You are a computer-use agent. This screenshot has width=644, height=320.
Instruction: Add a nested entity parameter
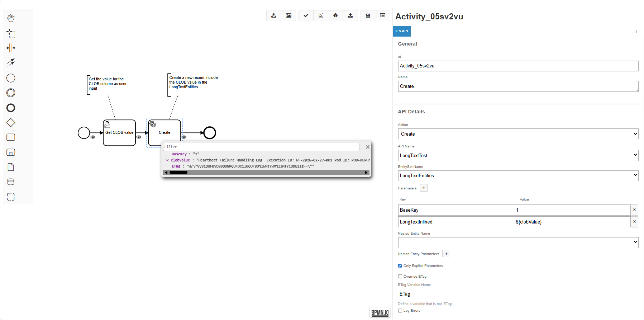pos(446,254)
